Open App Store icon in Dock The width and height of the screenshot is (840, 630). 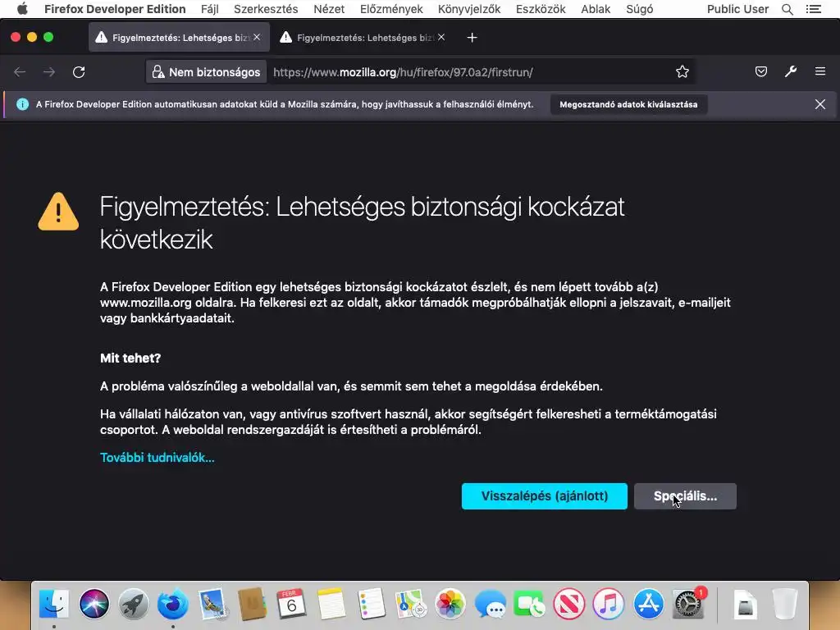648,604
